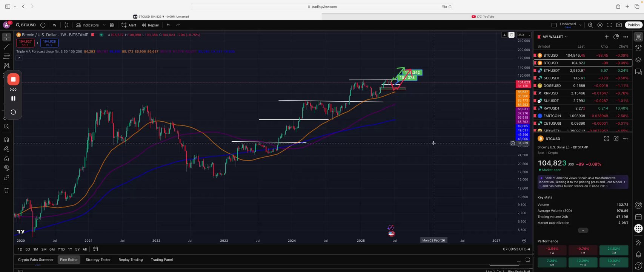Open chart time axis settings gear
Screen dimensions: 644x272
[524, 240]
